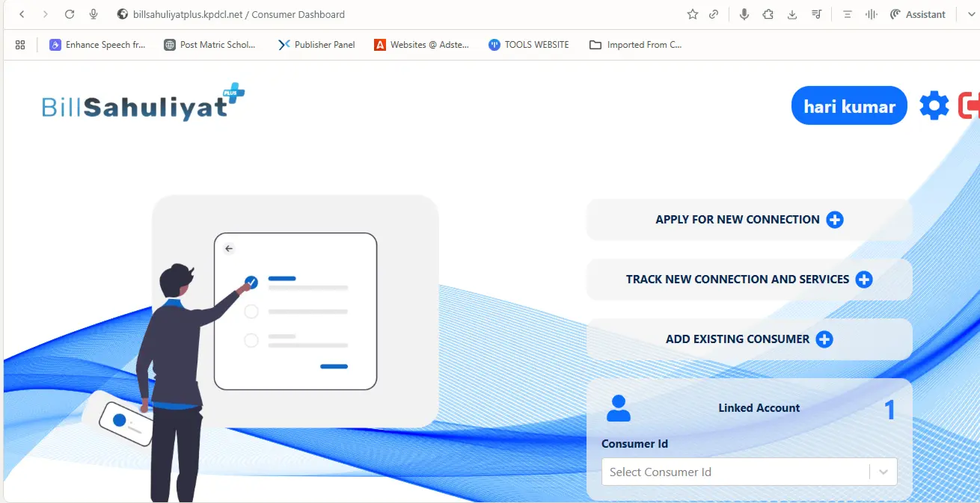Click plus icon beside Apply For New Connection
Screen dimensions: 980x503
[835, 220]
